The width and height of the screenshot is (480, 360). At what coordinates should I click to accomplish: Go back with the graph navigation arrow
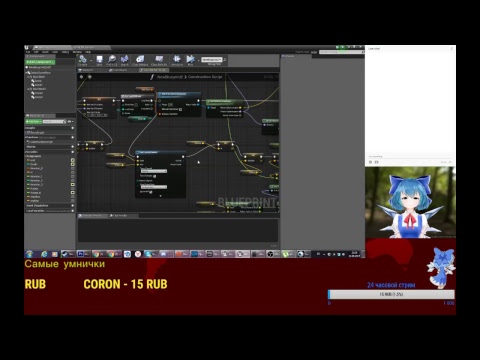(x=81, y=77)
